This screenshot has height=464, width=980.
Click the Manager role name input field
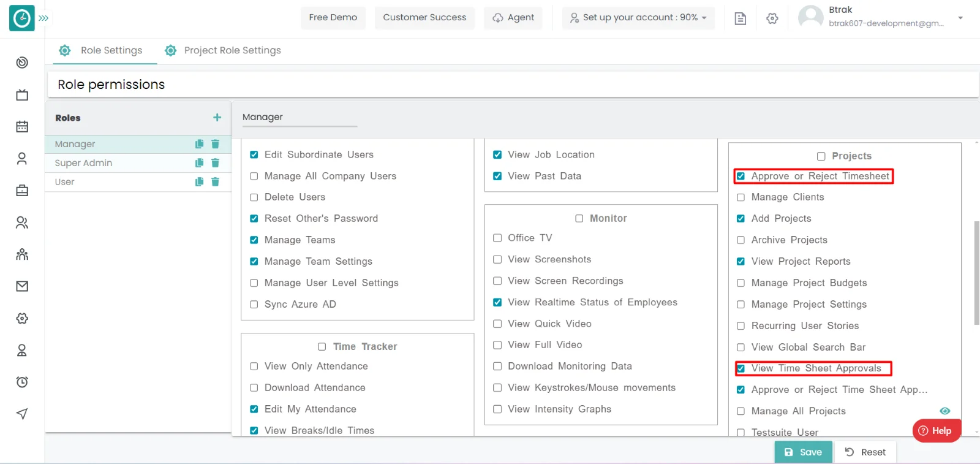[299, 117]
